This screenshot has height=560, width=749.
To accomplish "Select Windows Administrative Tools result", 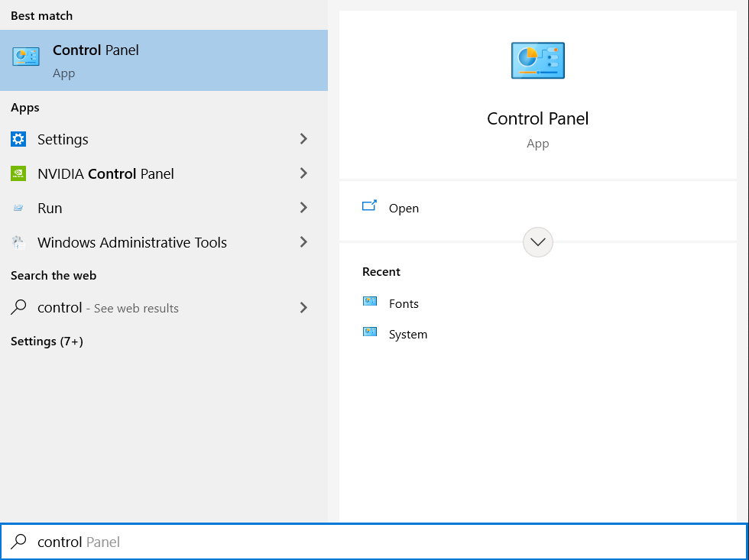I will pyautogui.click(x=164, y=242).
